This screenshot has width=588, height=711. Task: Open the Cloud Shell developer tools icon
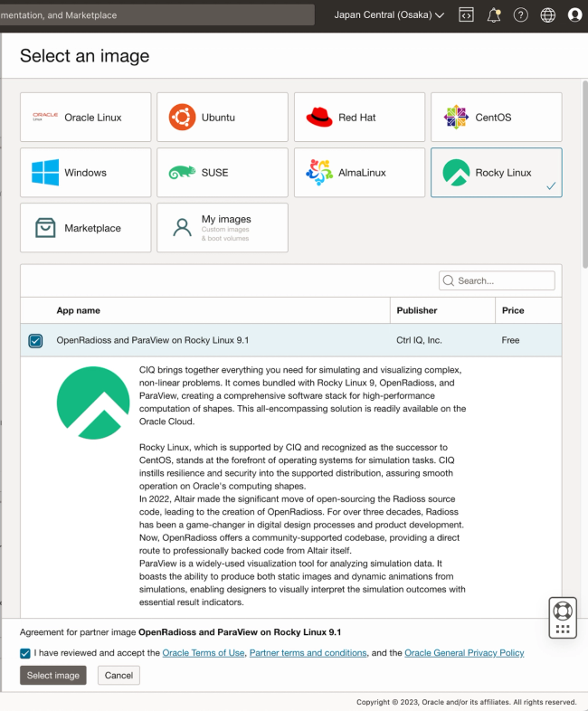(466, 15)
